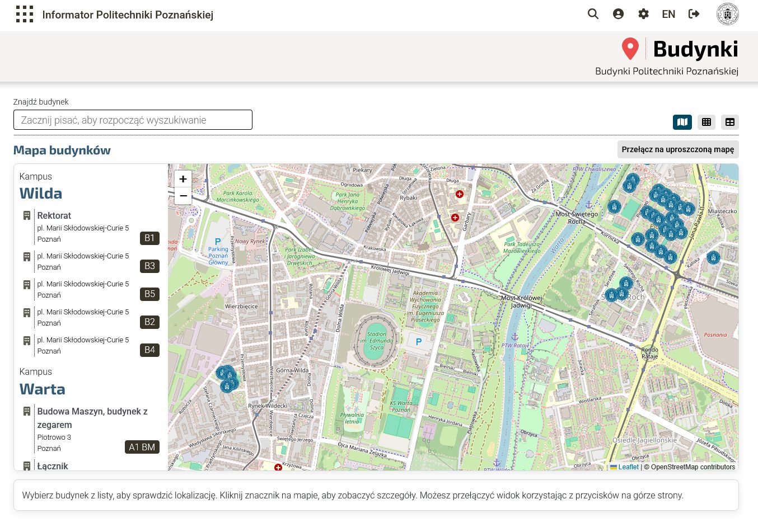Switch to the large tile list view
Viewport: 758px width, 532px height.
click(x=730, y=122)
